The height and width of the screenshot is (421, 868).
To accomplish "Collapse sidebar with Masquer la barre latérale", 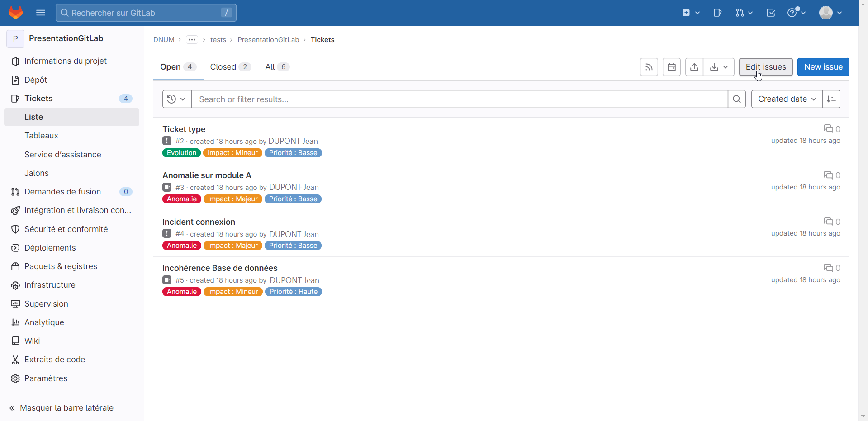I will pyautogui.click(x=62, y=407).
